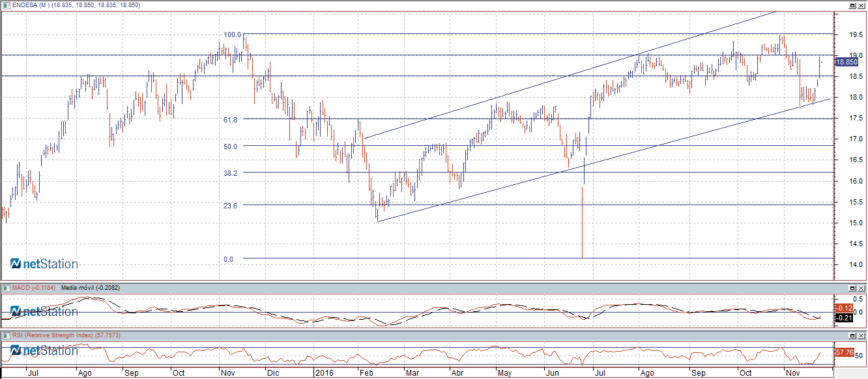Click the 0.0 Fibonacci level label
Viewport: 868px width, 379px height.
228,260
